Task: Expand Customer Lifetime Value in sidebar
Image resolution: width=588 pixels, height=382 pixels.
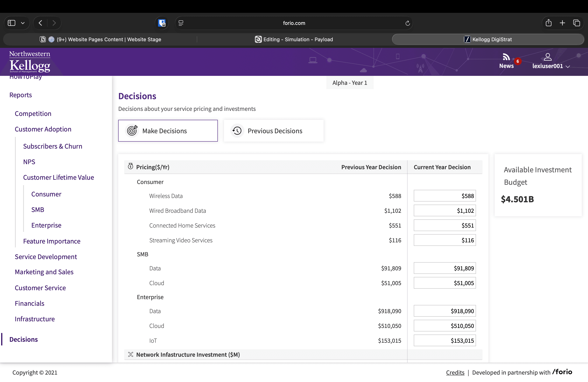Action: [x=59, y=177]
